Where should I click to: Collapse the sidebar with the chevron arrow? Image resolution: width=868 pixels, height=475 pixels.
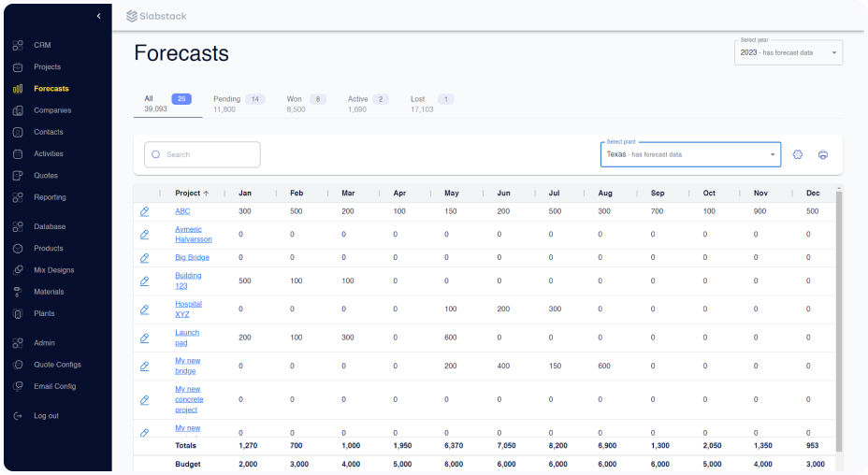[99, 16]
